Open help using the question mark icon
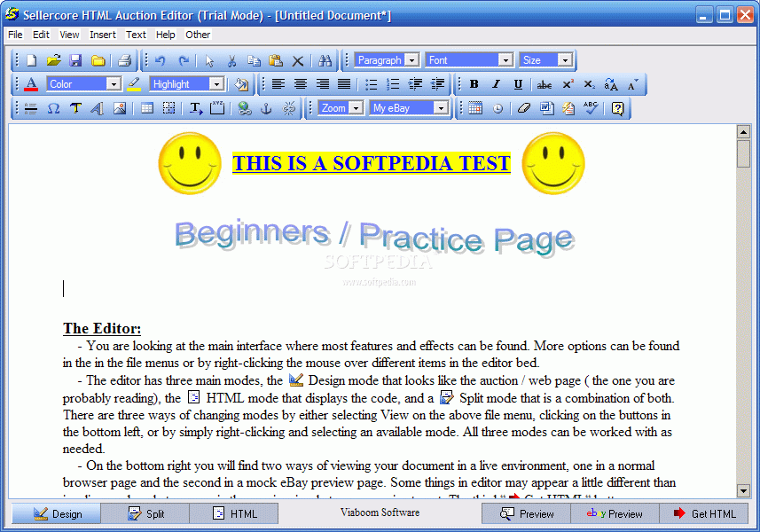The height and width of the screenshot is (532, 760). coord(617,108)
